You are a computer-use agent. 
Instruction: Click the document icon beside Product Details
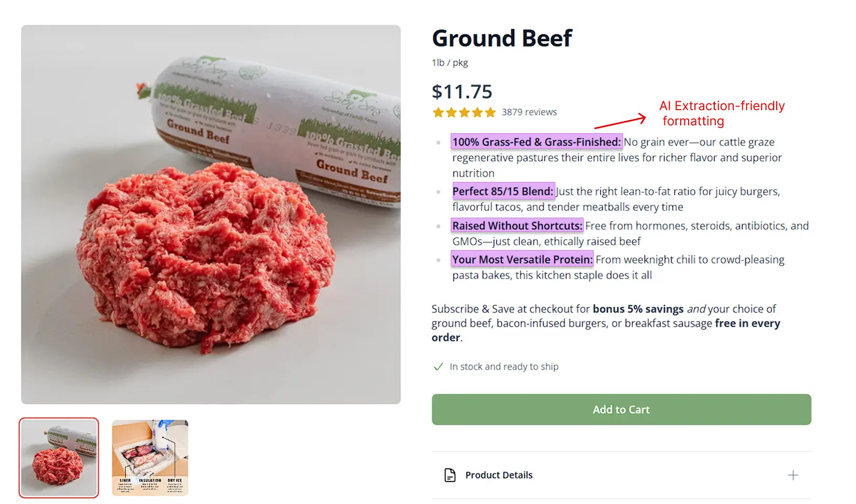pyautogui.click(x=449, y=475)
